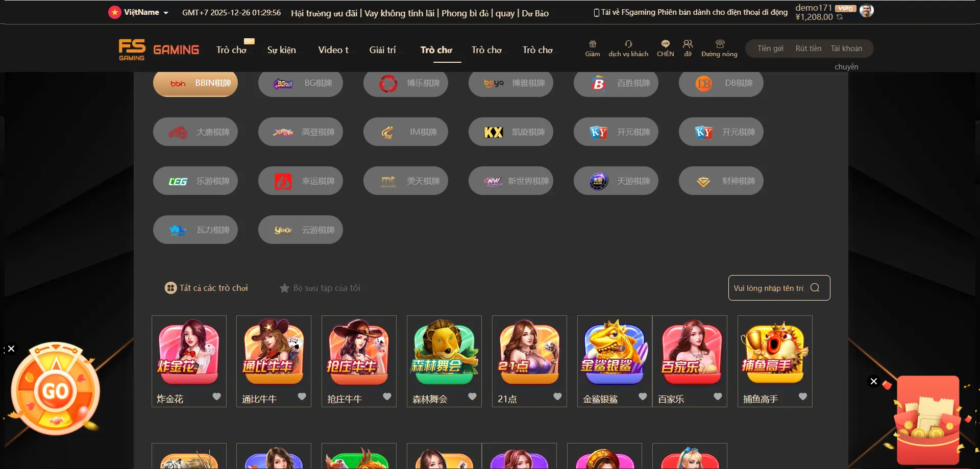Switch to Bộ sưu tập của tôi tab
This screenshot has width=980, height=469.
pos(320,288)
